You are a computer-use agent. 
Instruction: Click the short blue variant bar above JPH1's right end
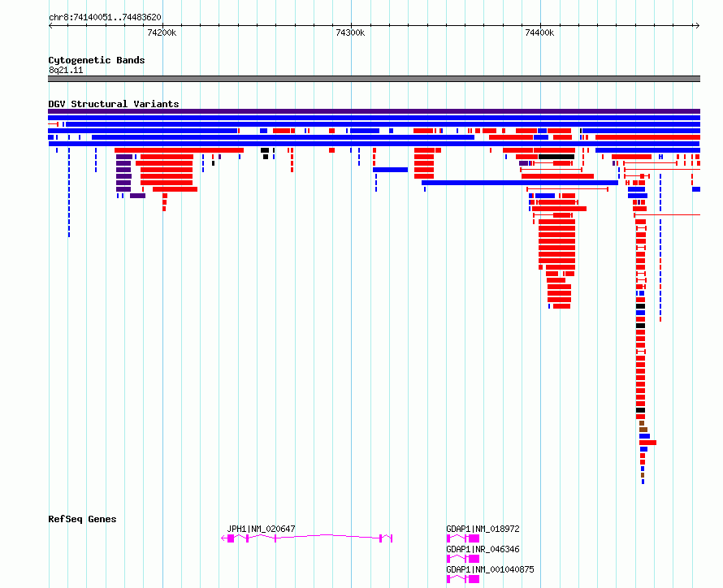[x=390, y=170]
